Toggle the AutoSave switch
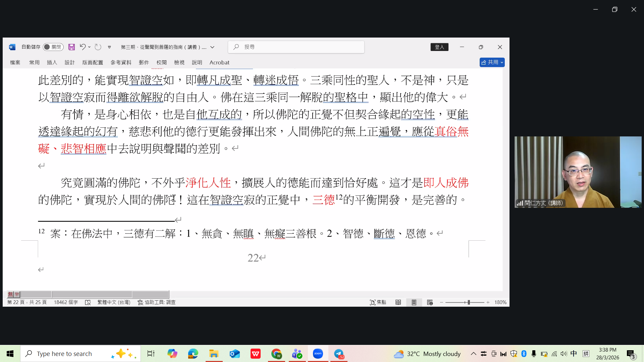The width and height of the screenshot is (644, 362). (53, 47)
